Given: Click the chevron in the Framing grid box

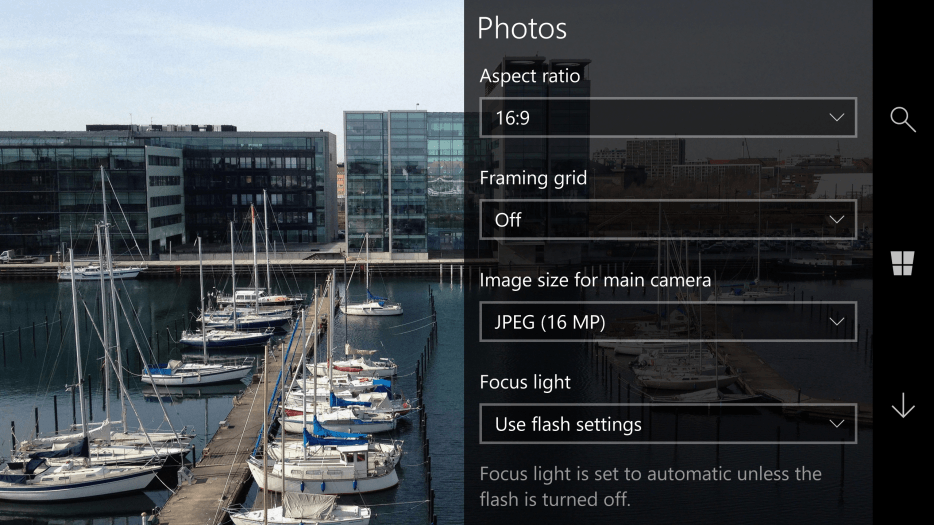Looking at the screenshot, I should (x=837, y=220).
